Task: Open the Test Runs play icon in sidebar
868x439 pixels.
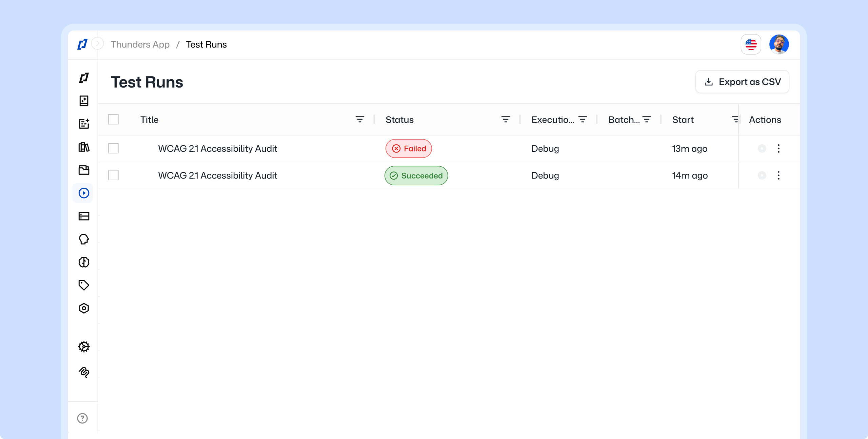Action: [84, 193]
